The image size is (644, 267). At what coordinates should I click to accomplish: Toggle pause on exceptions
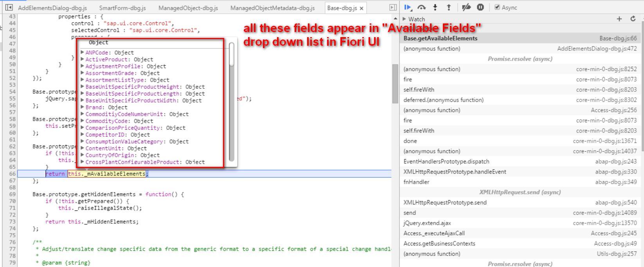click(480, 7)
